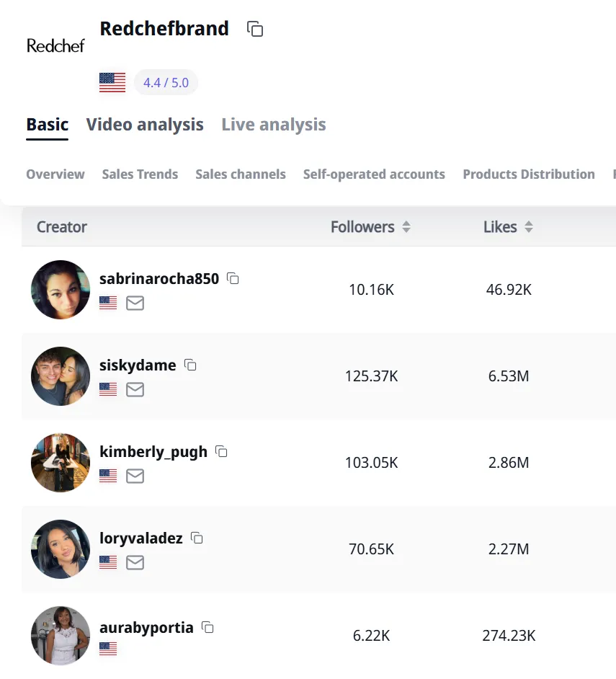
Task: Open siskydame profile picture
Action: point(61,376)
